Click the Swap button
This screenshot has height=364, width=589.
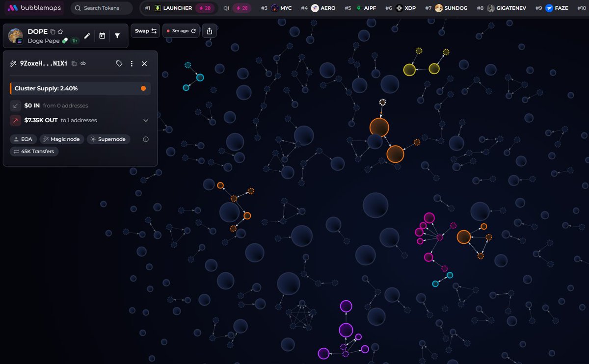145,31
